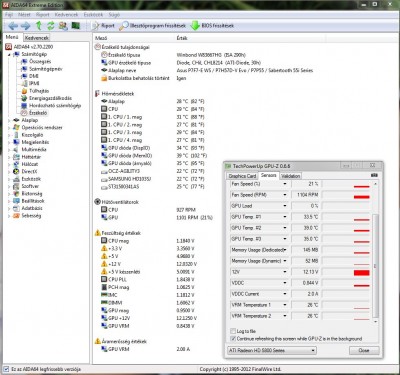Click the green up arrow toolbar icon
Image resolution: width=400 pixels, height=375 pixels.
(39, 26)
